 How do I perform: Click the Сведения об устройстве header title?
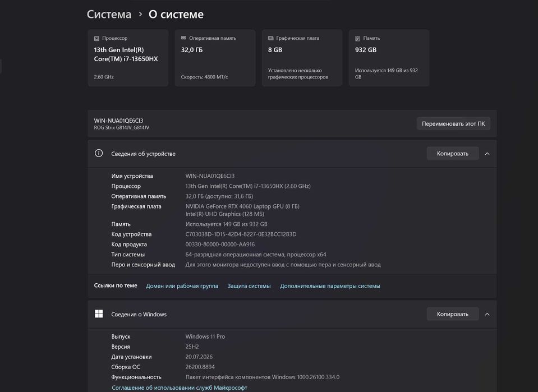pos(143,154)
